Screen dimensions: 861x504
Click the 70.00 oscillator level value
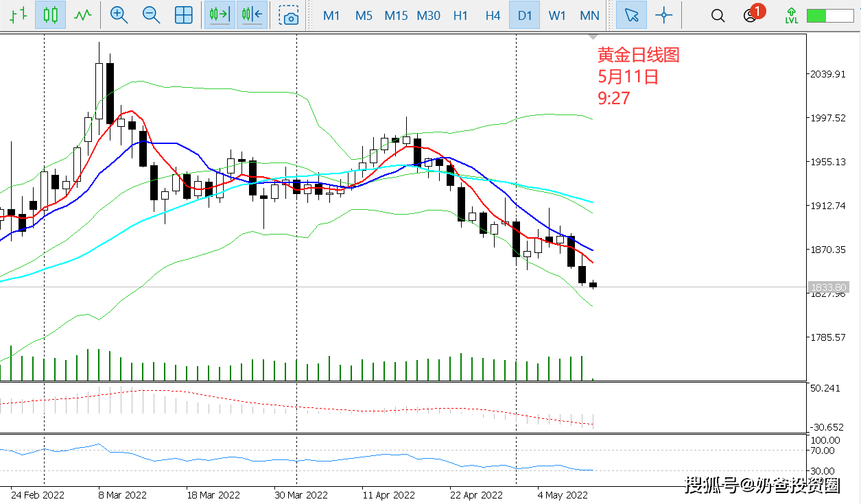823,451
